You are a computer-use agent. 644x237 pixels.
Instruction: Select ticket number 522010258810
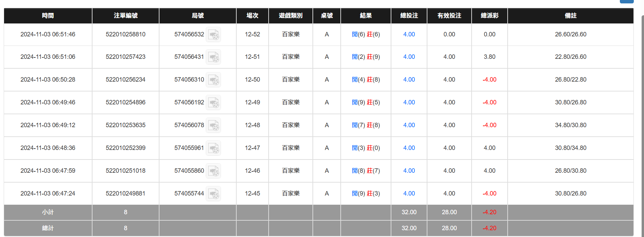point(125,34)
